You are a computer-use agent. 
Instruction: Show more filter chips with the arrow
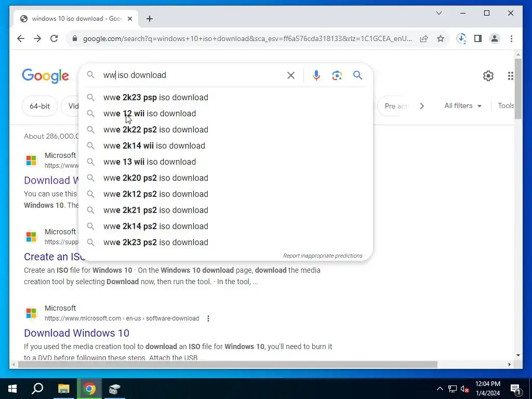click(x=422, y=106)
